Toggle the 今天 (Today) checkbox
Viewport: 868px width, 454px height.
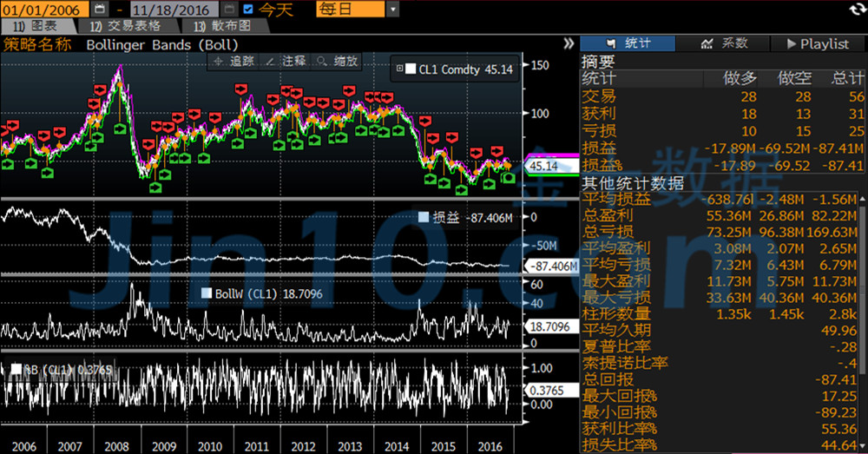point(248,9)
